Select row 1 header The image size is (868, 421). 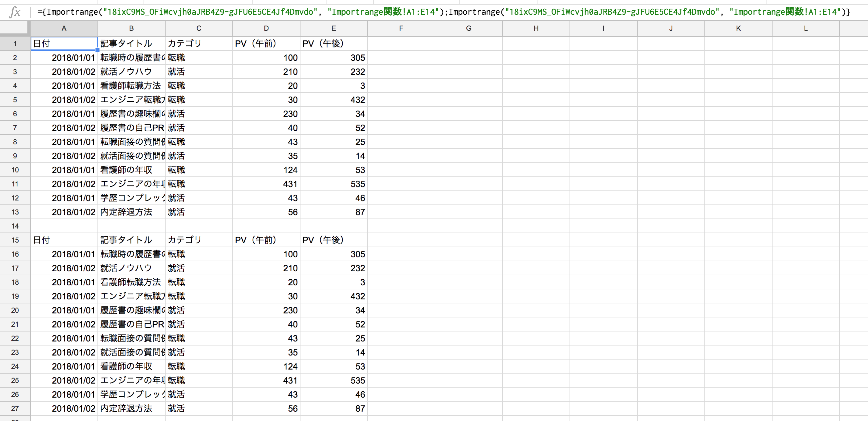pos(15,43)
